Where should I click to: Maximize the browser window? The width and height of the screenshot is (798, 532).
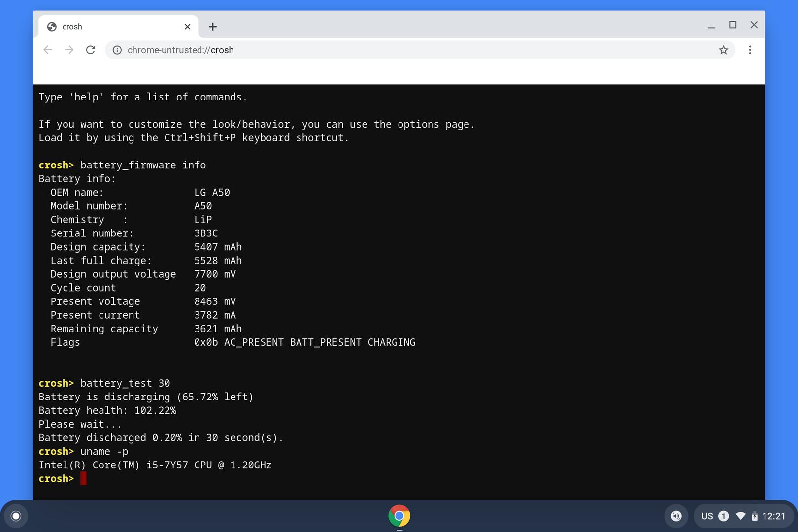(x=733, y=25)
